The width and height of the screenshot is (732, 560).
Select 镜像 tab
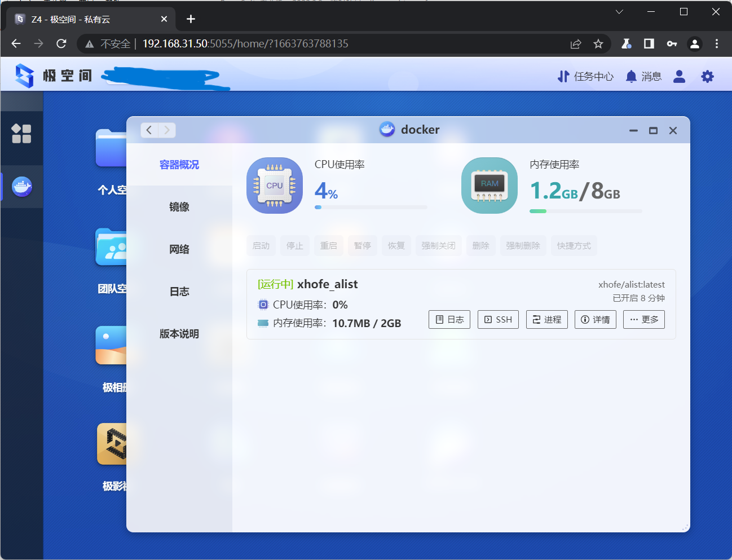(179, 207)
